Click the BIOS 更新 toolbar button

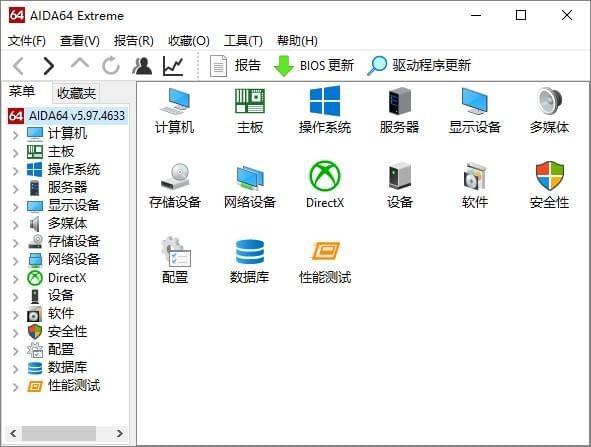(x=314, y=66)
